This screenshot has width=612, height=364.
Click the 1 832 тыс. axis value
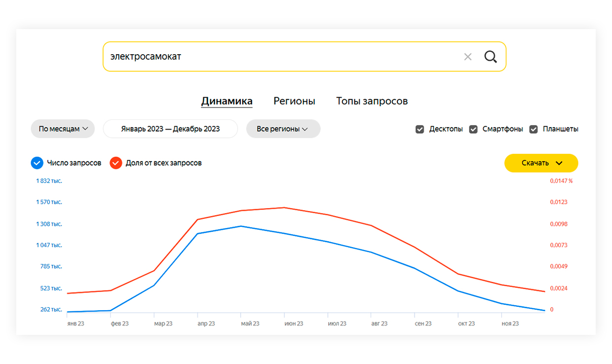[49, 181]
